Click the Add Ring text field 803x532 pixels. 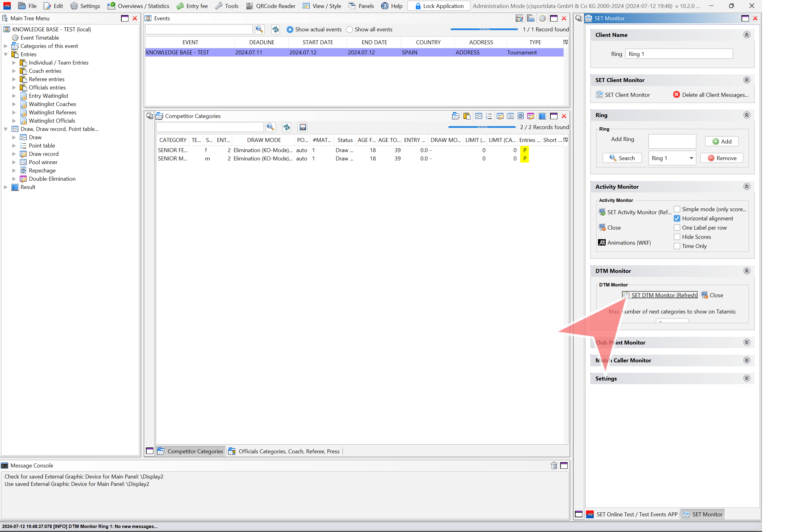point(672,141)
